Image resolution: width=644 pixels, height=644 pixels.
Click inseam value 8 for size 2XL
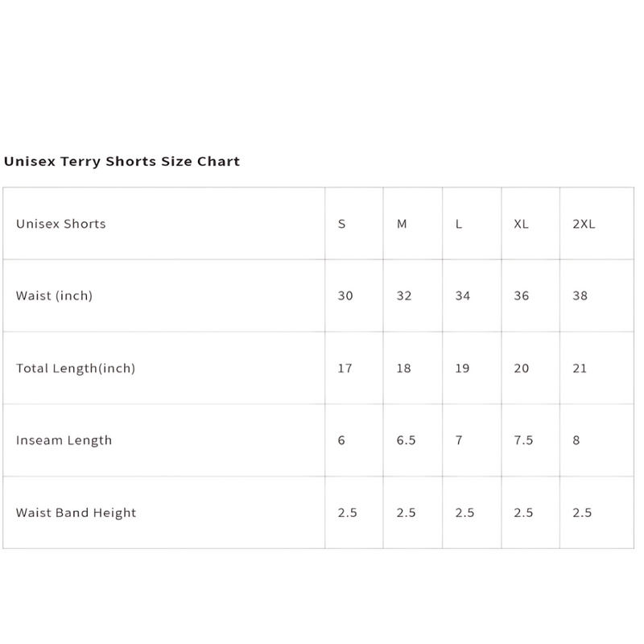coord(576,440)
